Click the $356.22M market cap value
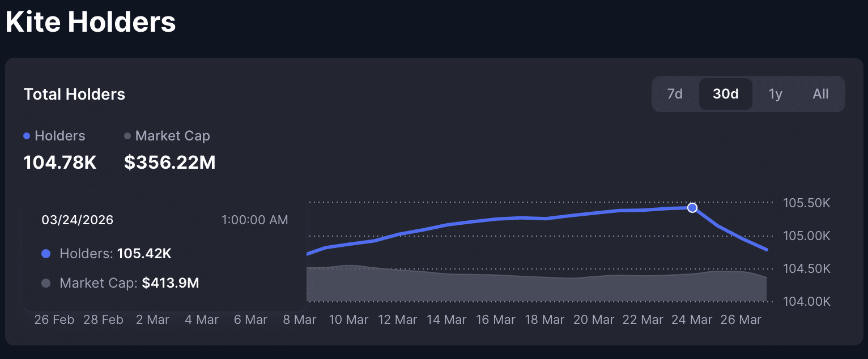Screen dimensions: 868x359 tap(169, 163)
